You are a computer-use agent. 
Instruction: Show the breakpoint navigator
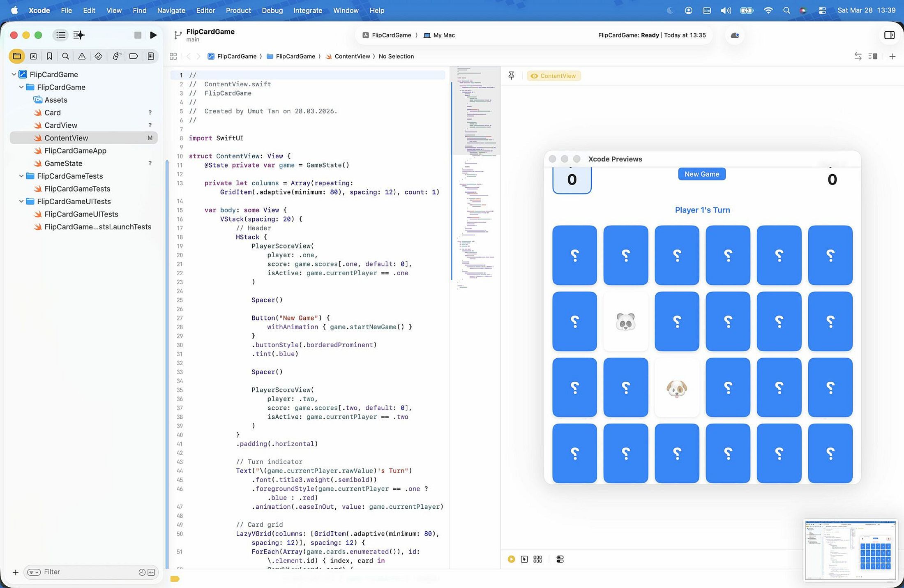pos(134,56)
